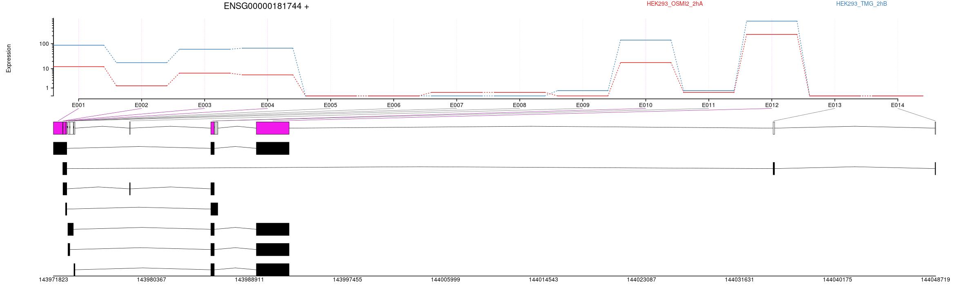
Task: Click exon label E006
Action: point(394,105)
